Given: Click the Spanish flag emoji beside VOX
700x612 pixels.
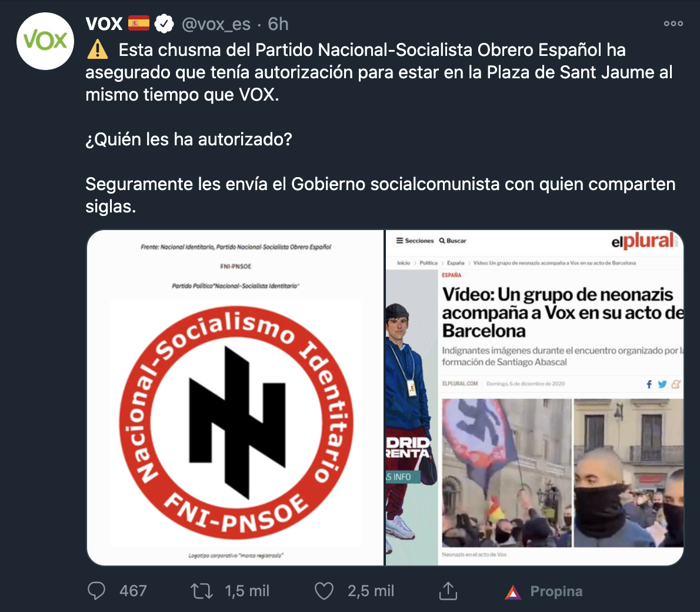Looking at the screenshot, I should tap(139, 23).
